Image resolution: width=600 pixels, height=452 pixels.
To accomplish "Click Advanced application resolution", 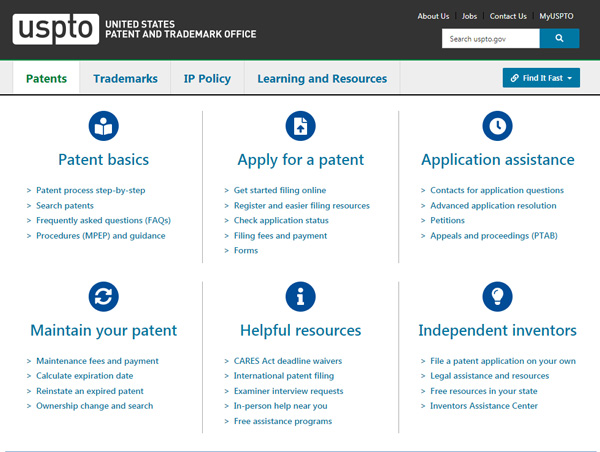I will [x=493, y=206].
